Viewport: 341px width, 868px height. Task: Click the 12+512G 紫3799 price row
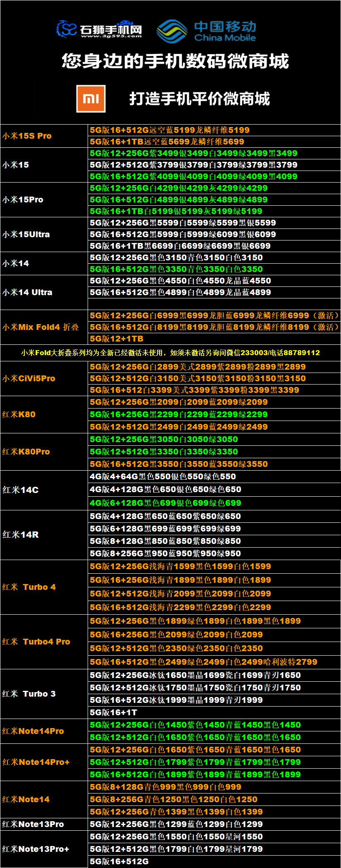[x=215, y=165]
